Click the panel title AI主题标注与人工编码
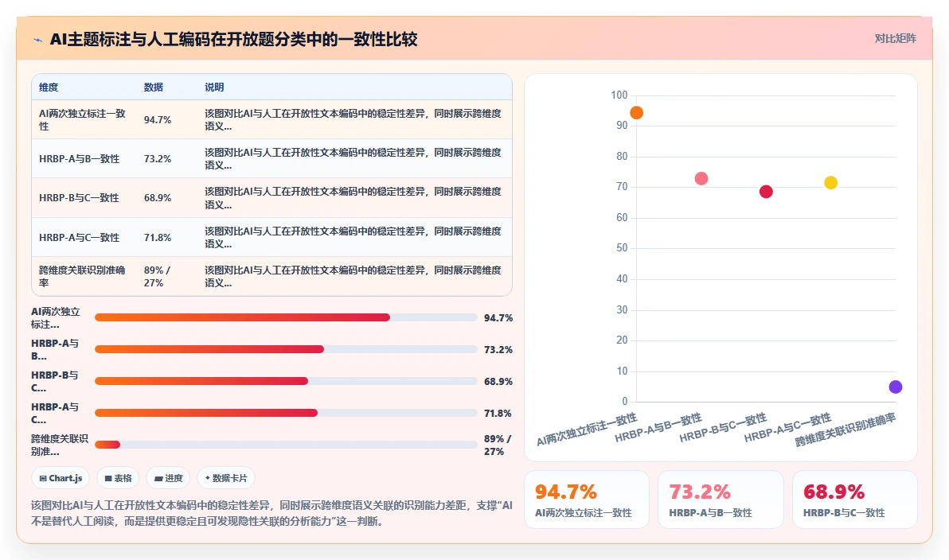Viewport: 949px width, 560px height. tap(233, 39)
